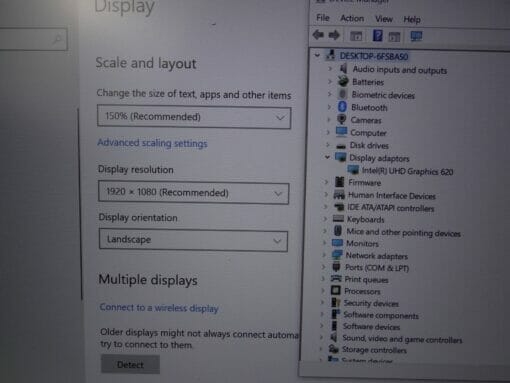Click the Mice and other pointing devices icon
This screenshot has width=510, height=383.
pyautogui.click(x=338, y=230)
